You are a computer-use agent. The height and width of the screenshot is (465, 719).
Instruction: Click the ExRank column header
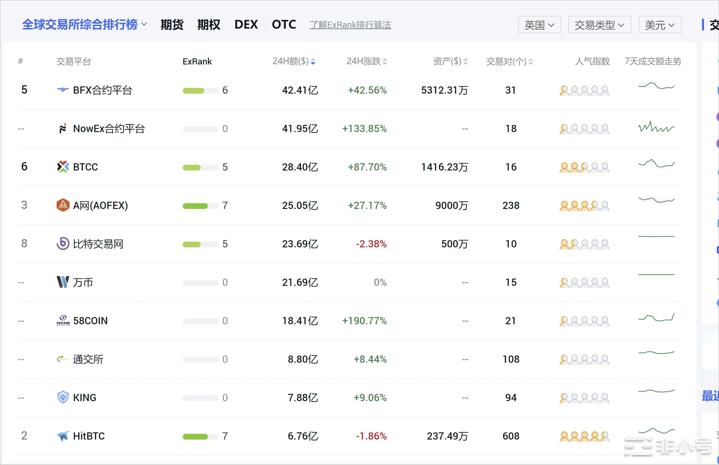[197, 61]
